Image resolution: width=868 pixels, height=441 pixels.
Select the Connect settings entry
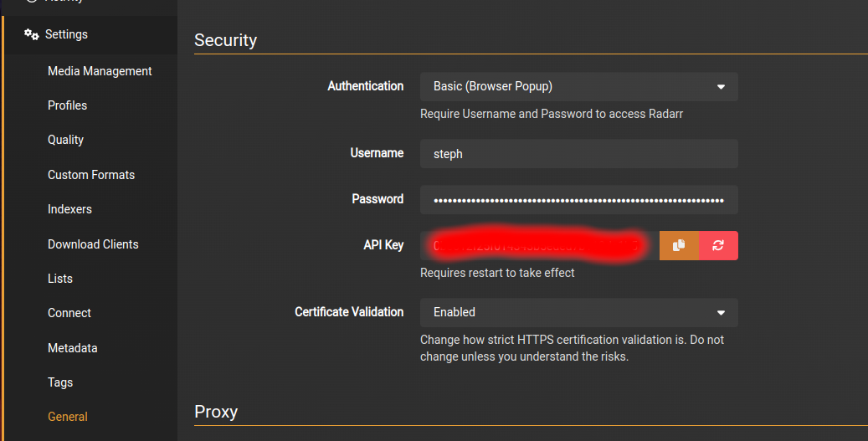69,313
